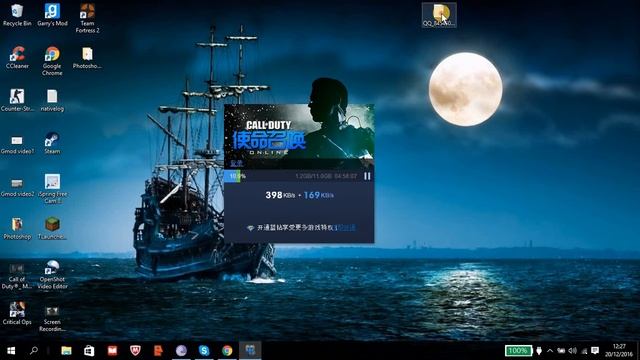Image resolution: width=640 pixels, height=360 pixels.
Task: Open the volume control tray icon
Action: 572,351
